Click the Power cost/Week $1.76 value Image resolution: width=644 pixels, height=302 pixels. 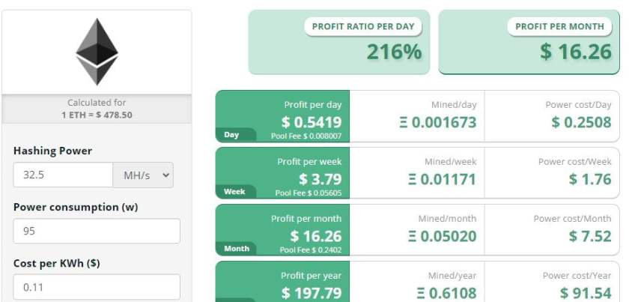[590, 179]
